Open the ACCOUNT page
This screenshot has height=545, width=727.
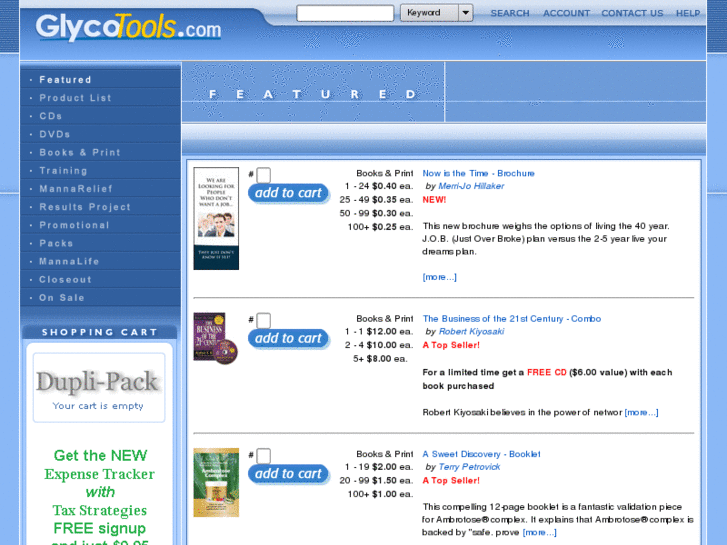[566, 13]
